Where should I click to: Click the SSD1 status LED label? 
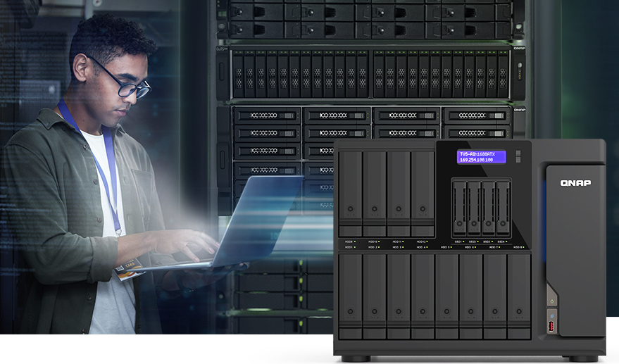click(x=459, y=241)
